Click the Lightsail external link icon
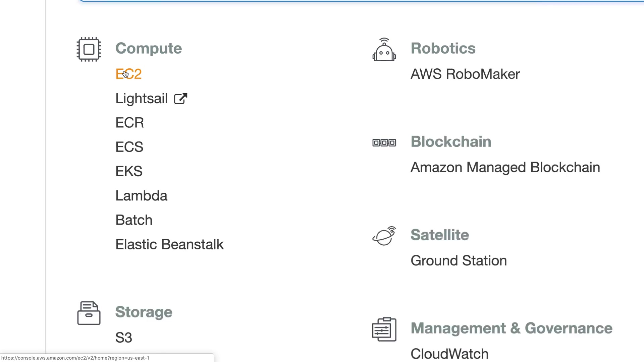644x362 pixels. [180, 99]
